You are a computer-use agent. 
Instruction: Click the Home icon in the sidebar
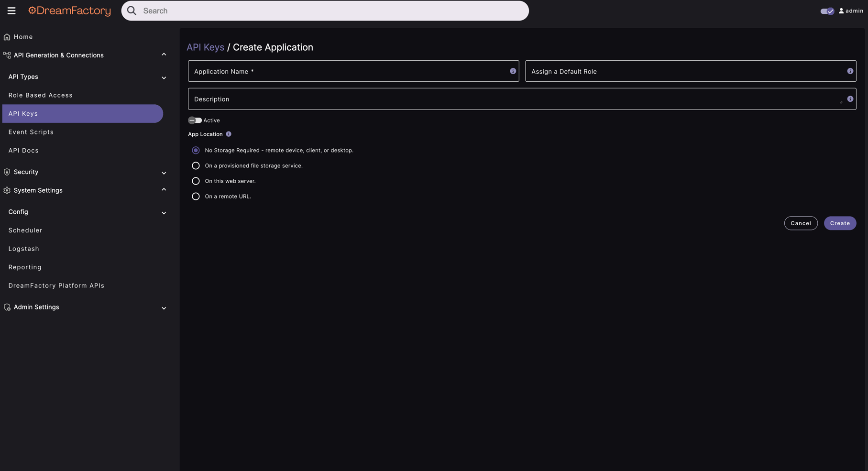(7, 36)
